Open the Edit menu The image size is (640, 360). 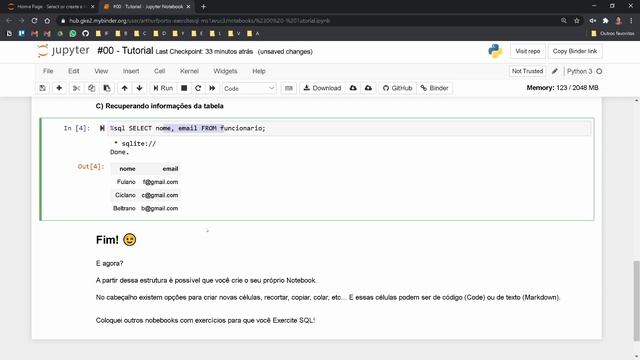(74, 71)
